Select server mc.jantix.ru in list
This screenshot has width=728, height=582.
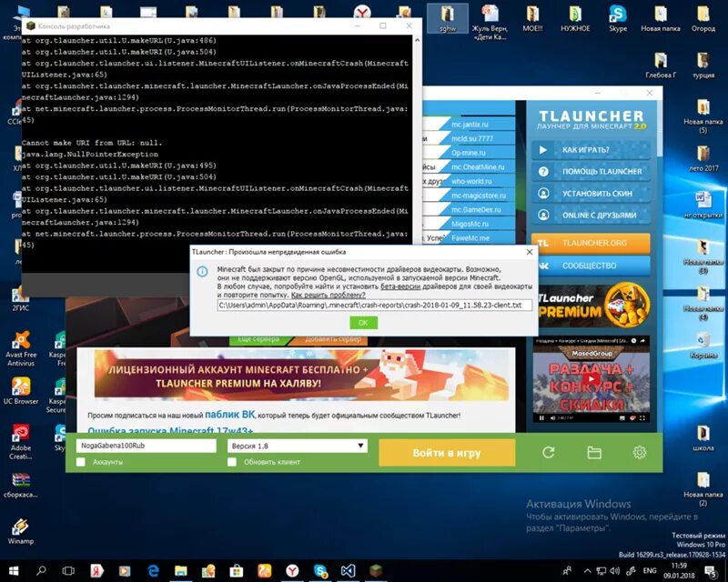click(x=470, y=125)
